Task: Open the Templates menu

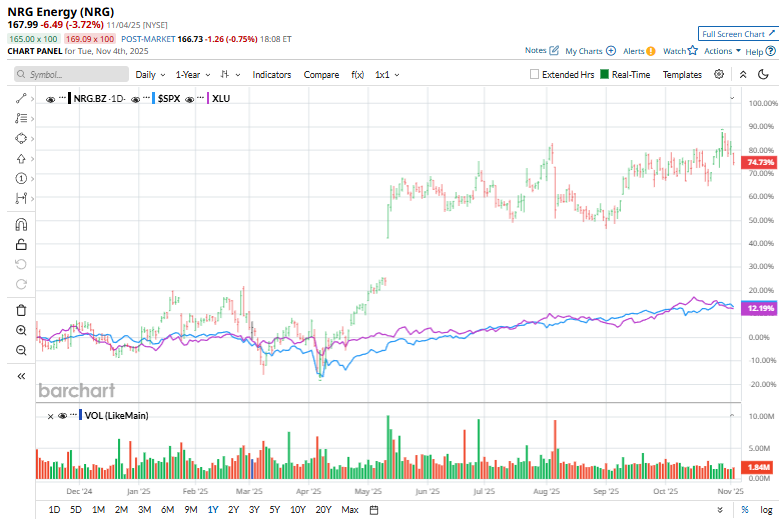Action: pos(682,74)
